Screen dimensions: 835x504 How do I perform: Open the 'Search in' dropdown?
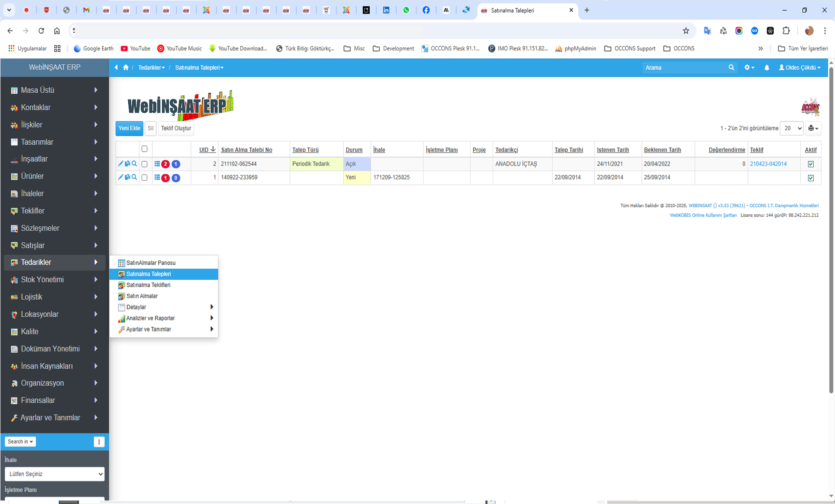click(x=20, y=441)
